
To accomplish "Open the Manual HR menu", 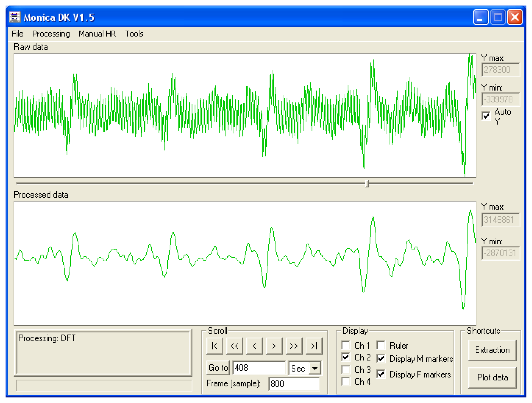I will [x=97, y=34].
